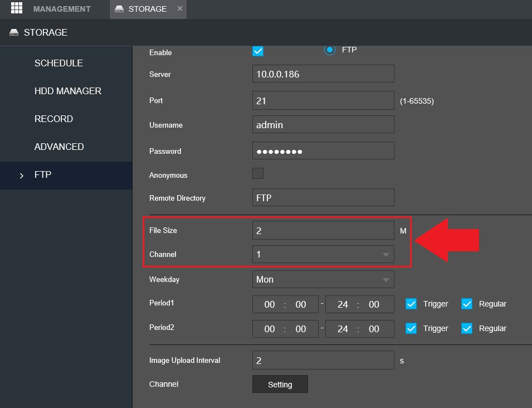The image size is (532, 408).
Task: Close the STORAGE tab
Action: tap(180, 8)
